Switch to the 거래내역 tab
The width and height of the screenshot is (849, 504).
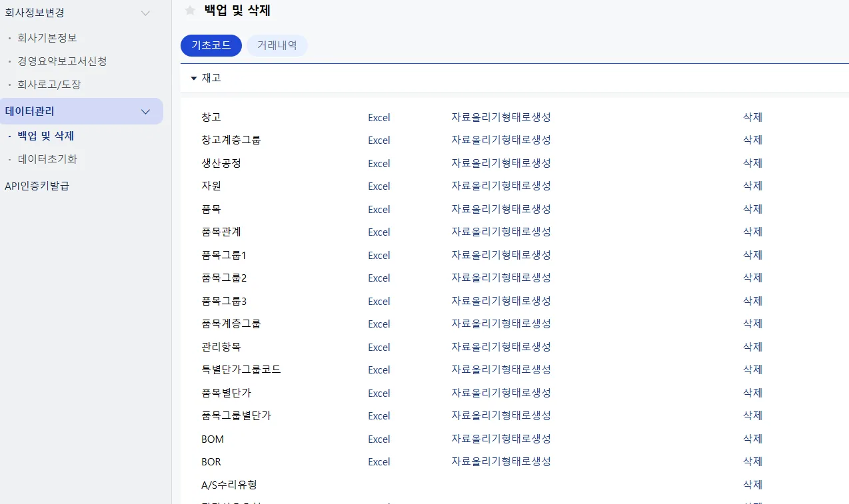pos(277,46)
